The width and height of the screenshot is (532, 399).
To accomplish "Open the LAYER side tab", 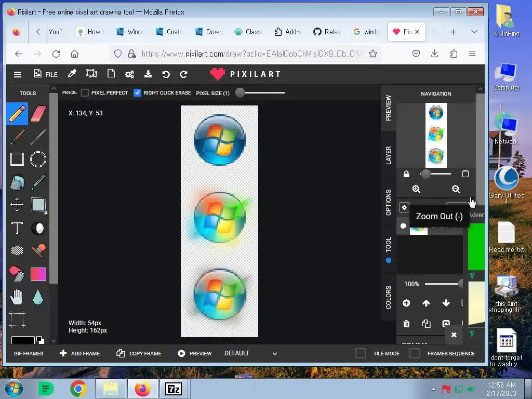I will point(389,155).
